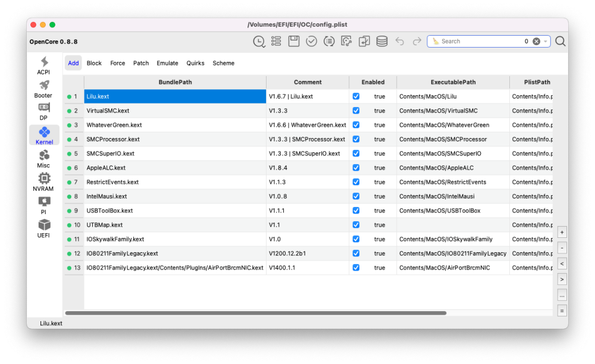Click the V1.6.6 | WhateverGreen.kext comment

click(308, 125)
